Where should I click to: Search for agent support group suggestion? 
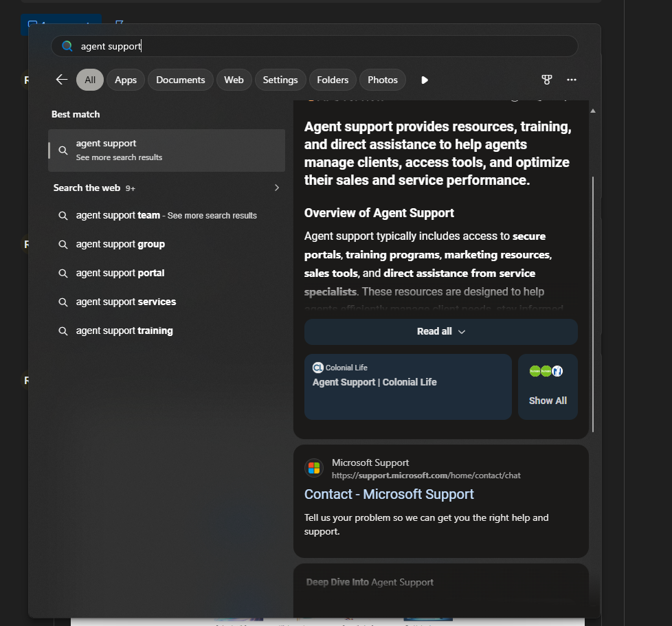[x=167, y=244]
